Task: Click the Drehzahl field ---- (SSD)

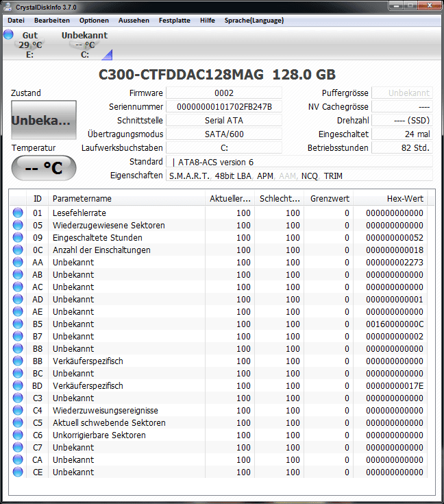Action: [x=402, y=120]
